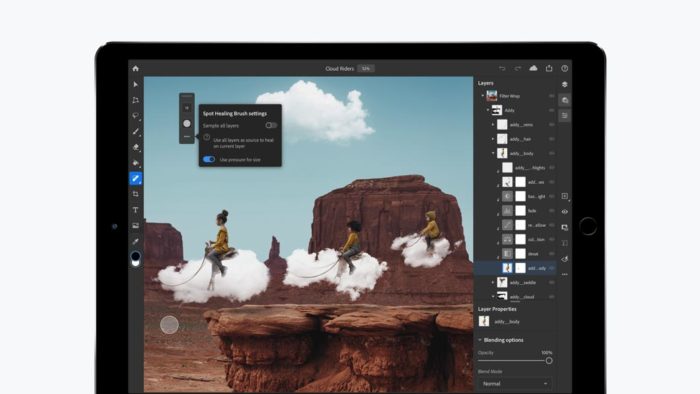Expand the addy__saddle group

[x=493, y=282]
